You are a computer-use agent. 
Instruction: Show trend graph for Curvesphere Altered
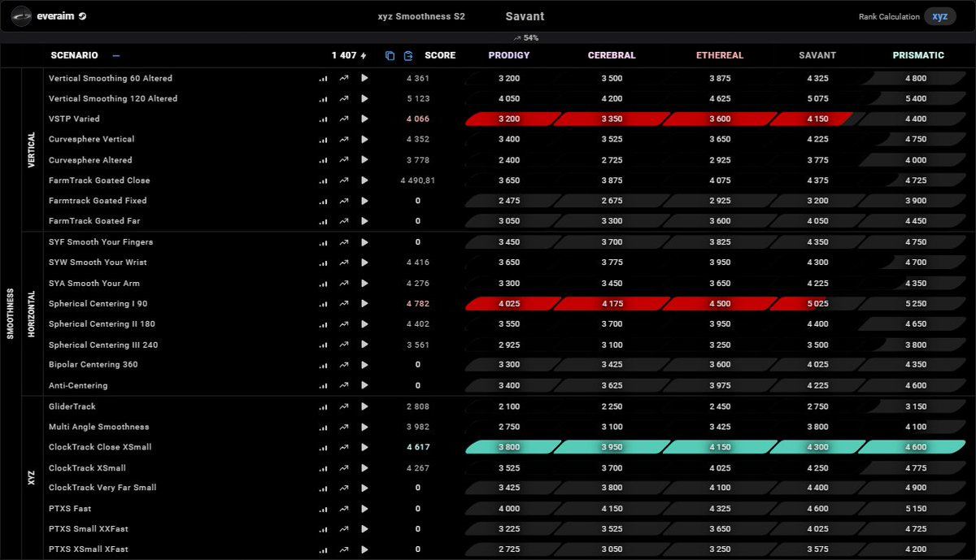click(344, 160)
